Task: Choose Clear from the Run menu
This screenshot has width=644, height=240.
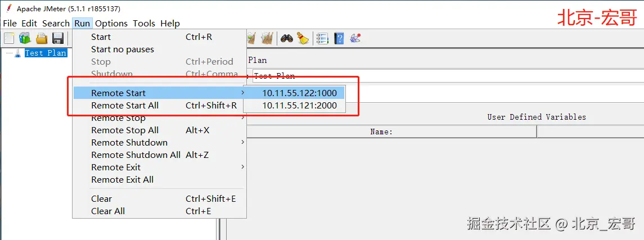Action: pos(159,198)
